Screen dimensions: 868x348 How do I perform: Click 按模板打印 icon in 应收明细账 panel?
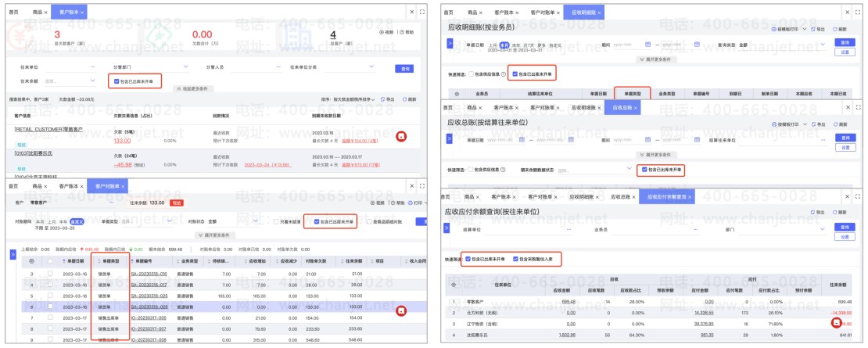[774, 29]
